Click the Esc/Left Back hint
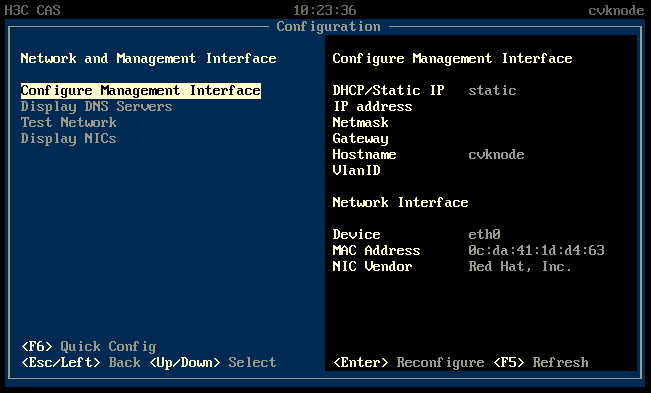This screenshot has height=393, width=651. (x=81, y=362)
